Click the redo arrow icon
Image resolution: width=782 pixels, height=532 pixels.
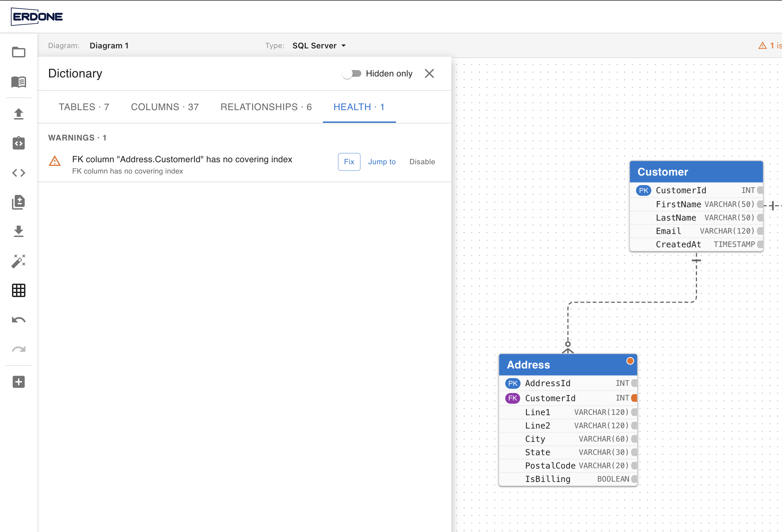tap(18, 349)
